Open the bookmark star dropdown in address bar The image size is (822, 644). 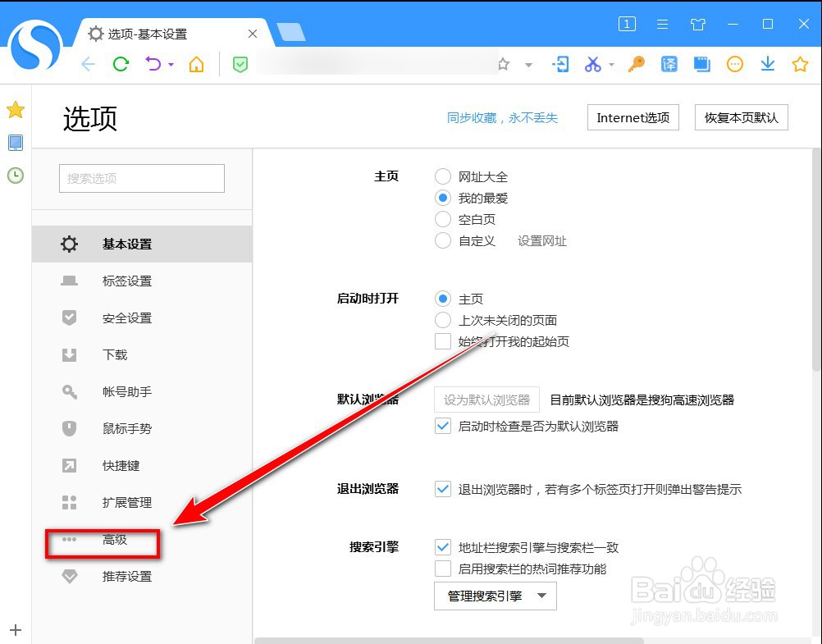pos(527,64)
